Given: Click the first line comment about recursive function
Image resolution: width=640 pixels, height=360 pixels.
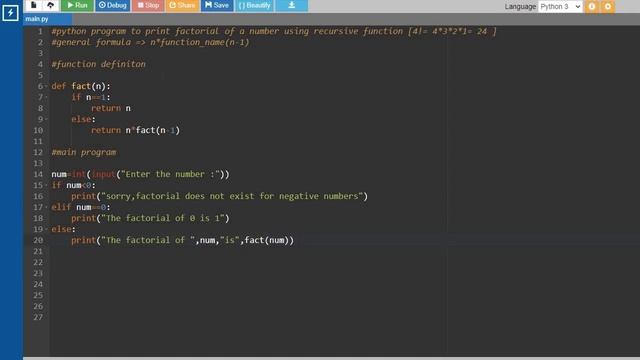Looking at the screenshot, I should pyautogui.click(x=274, y=31).
